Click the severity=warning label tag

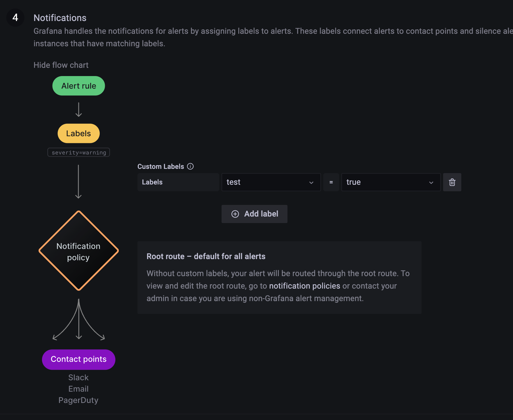(x=79, y=152)
